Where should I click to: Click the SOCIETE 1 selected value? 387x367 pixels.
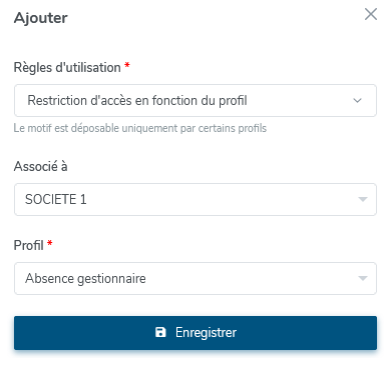[x=56, y=199]
